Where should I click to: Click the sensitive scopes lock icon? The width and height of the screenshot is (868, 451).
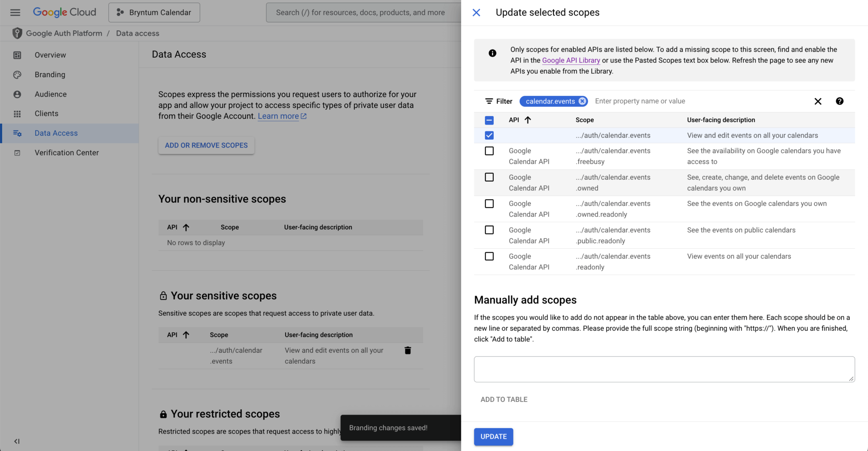(163, 296)
